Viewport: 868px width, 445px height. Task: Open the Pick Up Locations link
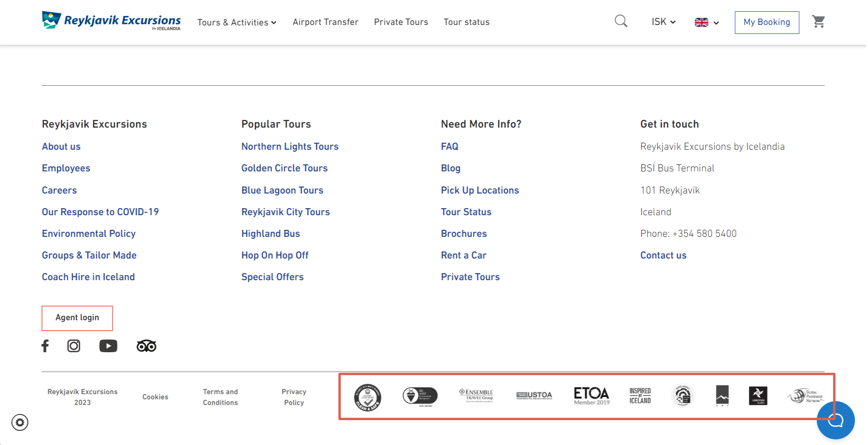pyautogui.click(x=480, y=190)
